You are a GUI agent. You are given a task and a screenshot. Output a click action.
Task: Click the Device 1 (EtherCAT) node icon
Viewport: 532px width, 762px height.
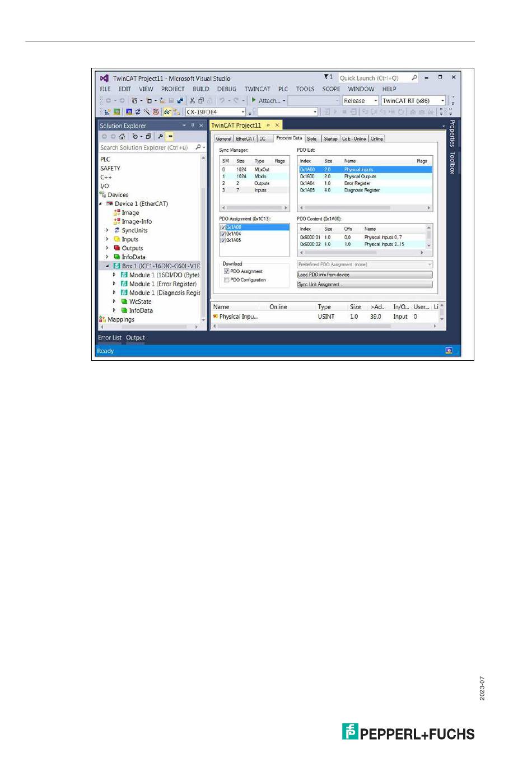click(x=110, y=203)
